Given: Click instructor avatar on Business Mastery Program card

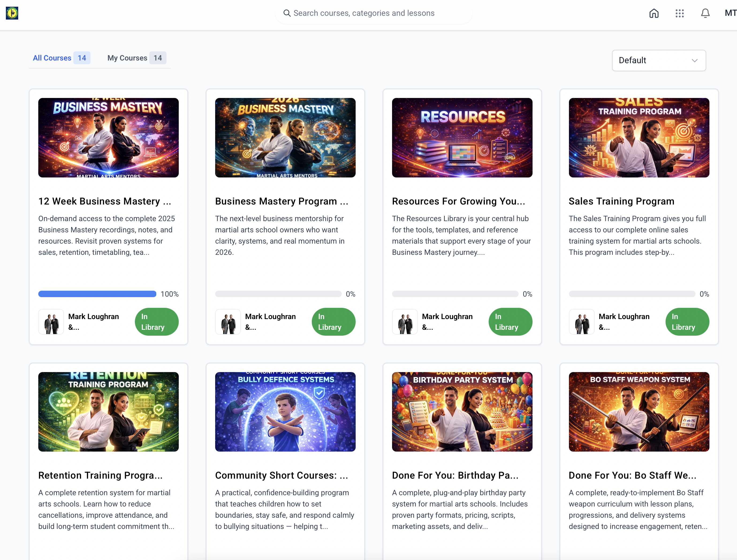Looking at the screenshot, I should (228, 322).
